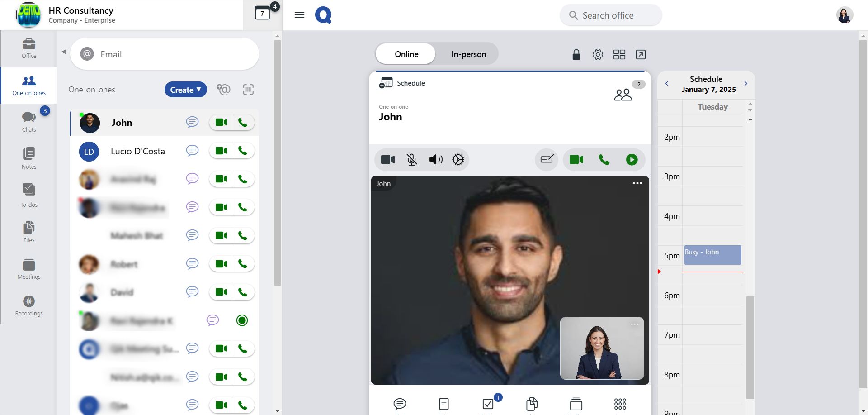
Task: Open chat with Lucio D'Costa
Action: (x=193, y=151)
